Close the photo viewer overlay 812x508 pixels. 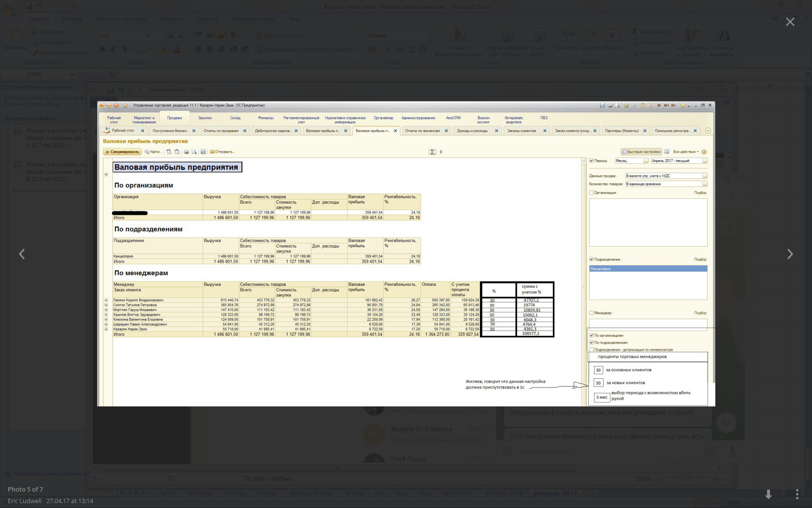790,22
